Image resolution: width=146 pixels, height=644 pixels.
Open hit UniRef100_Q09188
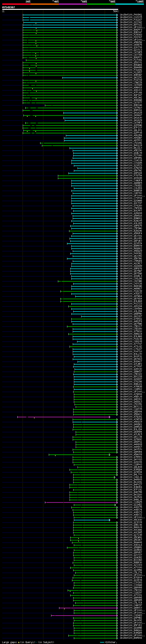pos(131,178)
